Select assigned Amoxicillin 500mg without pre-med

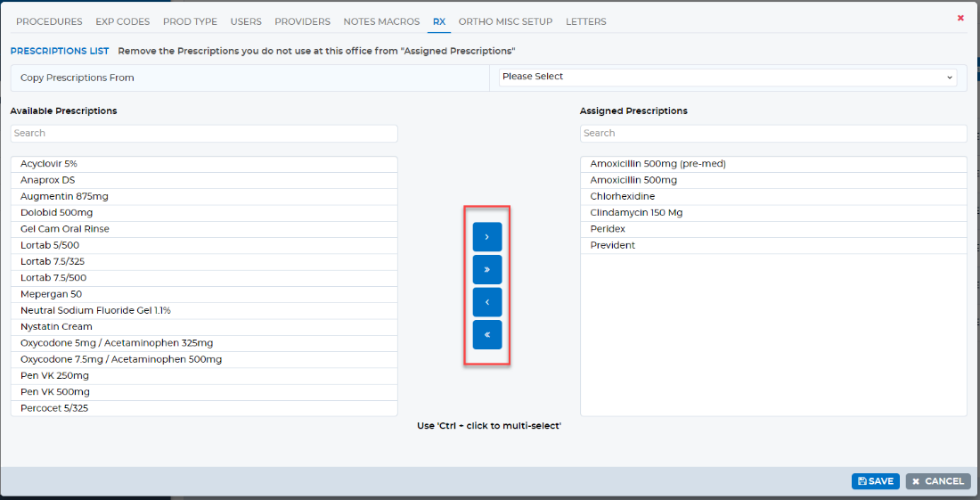pos(773,180)
